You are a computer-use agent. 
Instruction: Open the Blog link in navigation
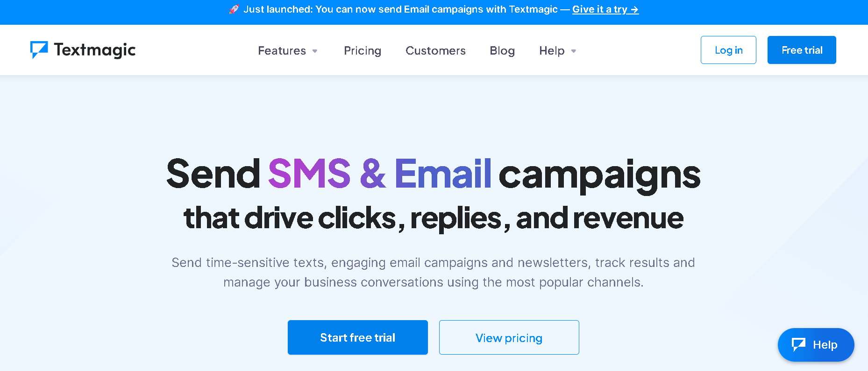click(x=502, y=50)
